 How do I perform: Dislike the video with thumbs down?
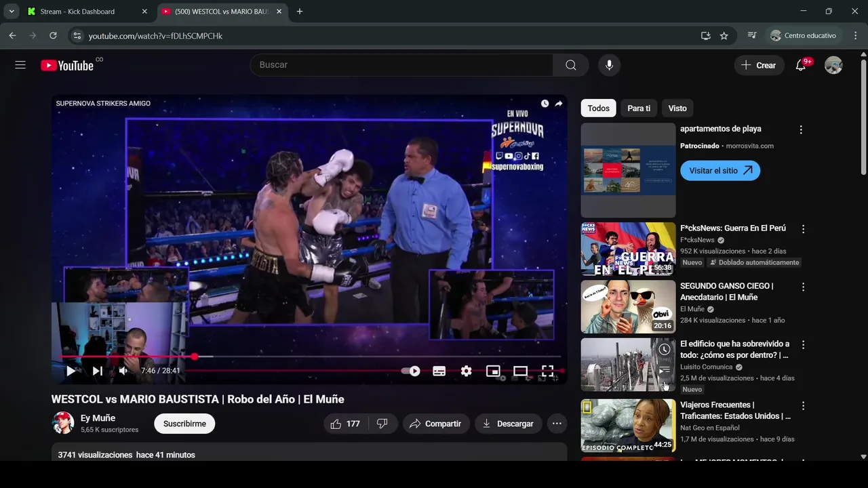[382, 424]
